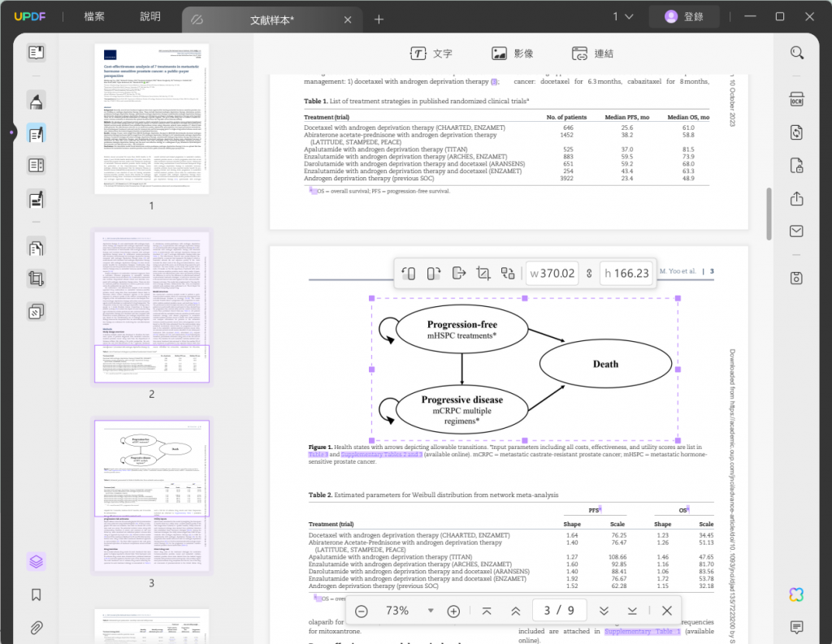This screenshot has height=644, width=832.
Task: Zoom out with the minus button
Action: [362, 612]
